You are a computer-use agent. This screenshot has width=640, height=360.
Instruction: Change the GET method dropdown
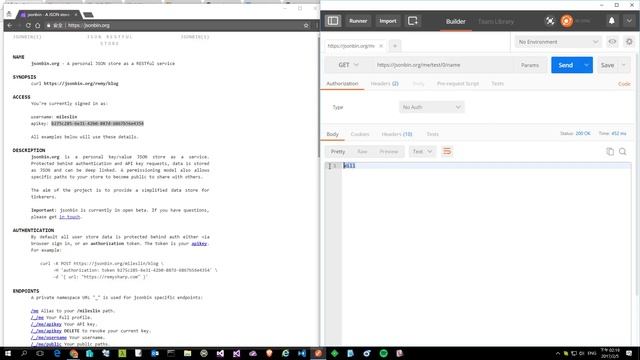(348, 65)
